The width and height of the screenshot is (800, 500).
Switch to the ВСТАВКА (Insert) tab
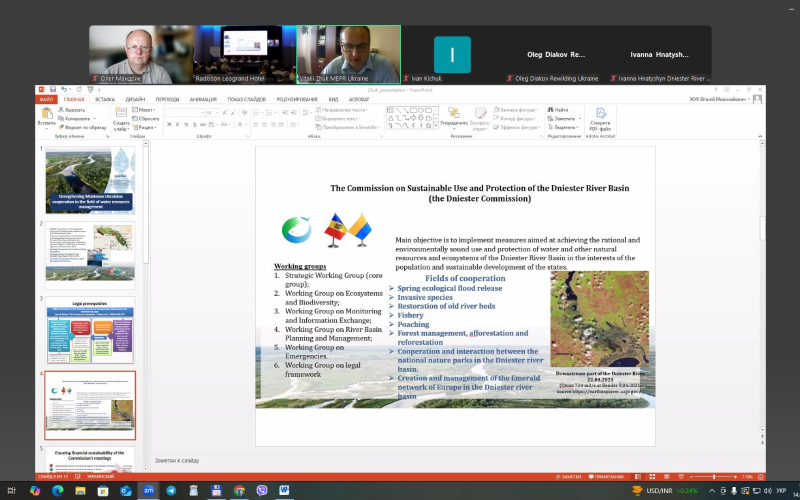[105, 99]
